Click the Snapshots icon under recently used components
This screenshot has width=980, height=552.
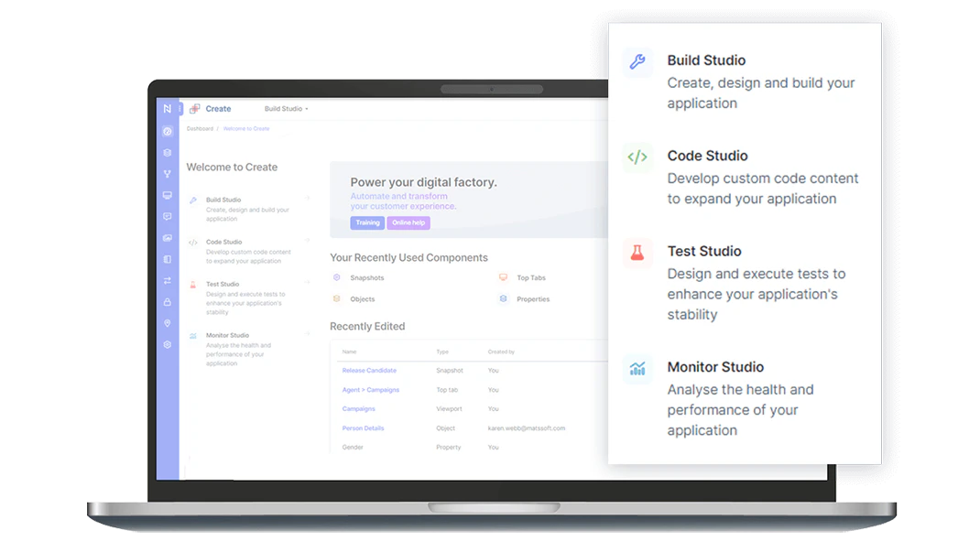click(337, 276)
